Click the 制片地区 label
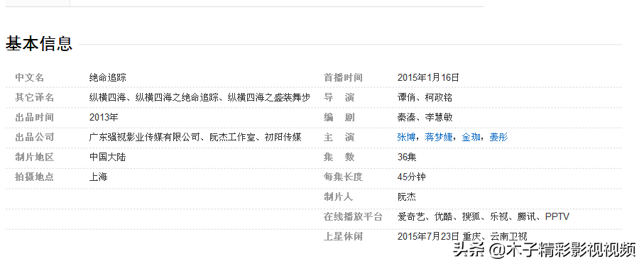Image resolution: width=644 pixels, height=266 pixels. (35, 157)
